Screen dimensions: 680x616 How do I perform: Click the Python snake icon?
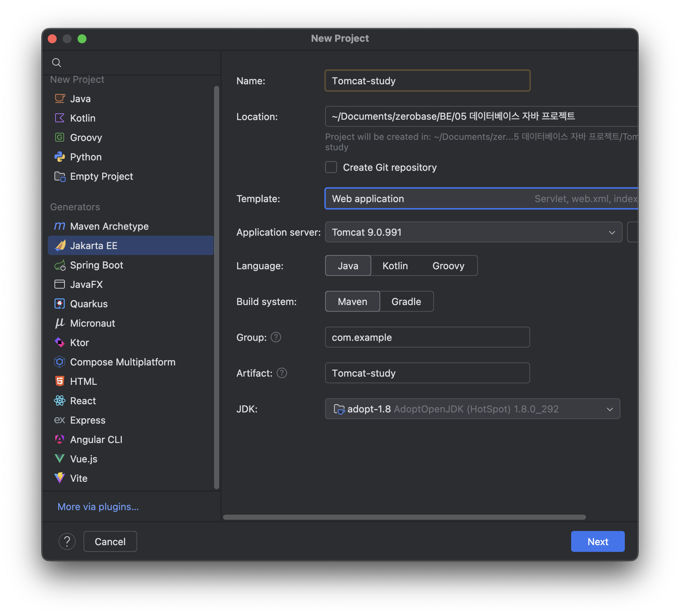60,157
